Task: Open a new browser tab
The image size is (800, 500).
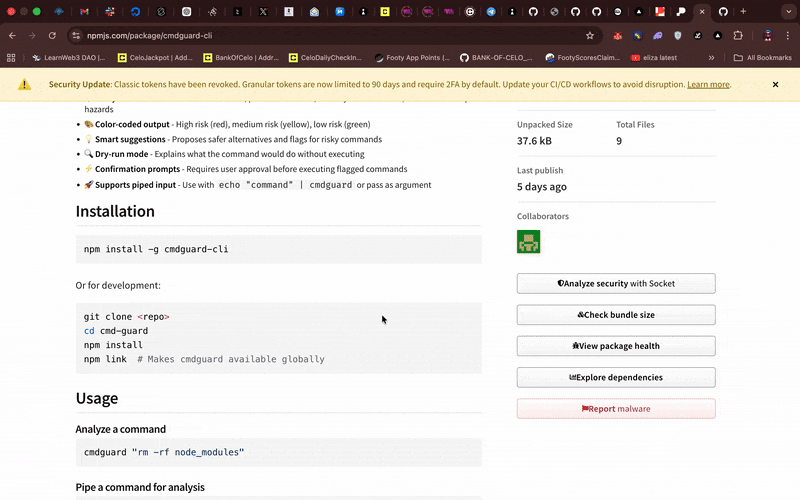Action: (743, 11)
